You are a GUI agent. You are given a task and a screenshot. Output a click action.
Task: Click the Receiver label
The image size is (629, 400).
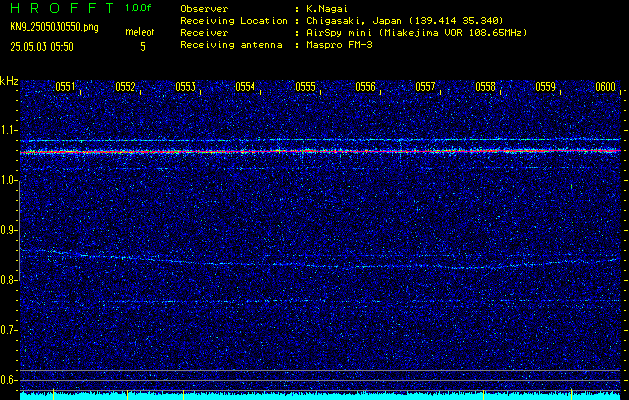pyautogui.click(x=204, y=33)
